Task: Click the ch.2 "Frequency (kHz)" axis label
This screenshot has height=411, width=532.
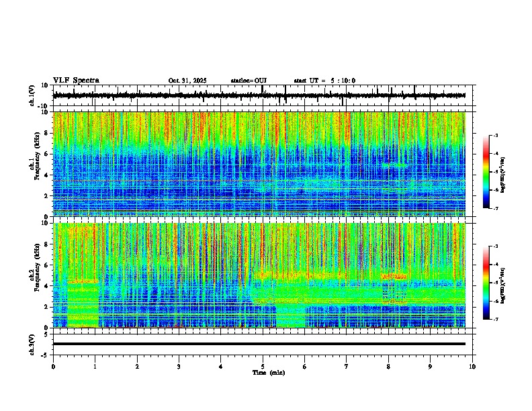Action: [x=37, y=267]
